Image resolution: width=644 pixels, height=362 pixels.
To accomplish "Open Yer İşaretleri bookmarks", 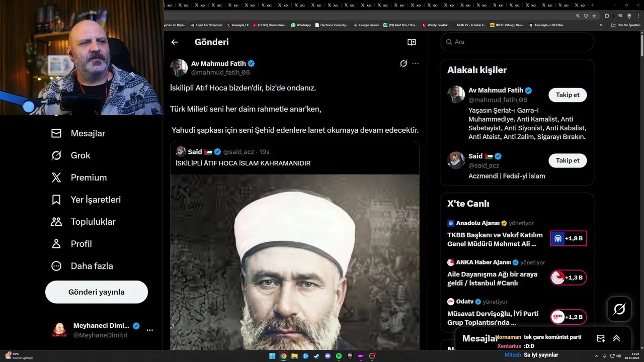I will tap(86, 200).
